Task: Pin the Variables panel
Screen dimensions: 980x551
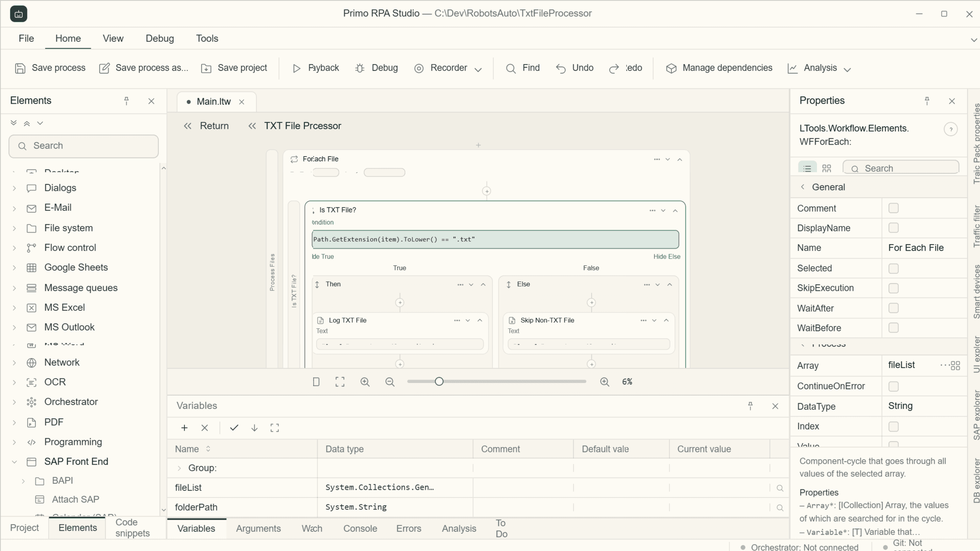Action: 750,406
